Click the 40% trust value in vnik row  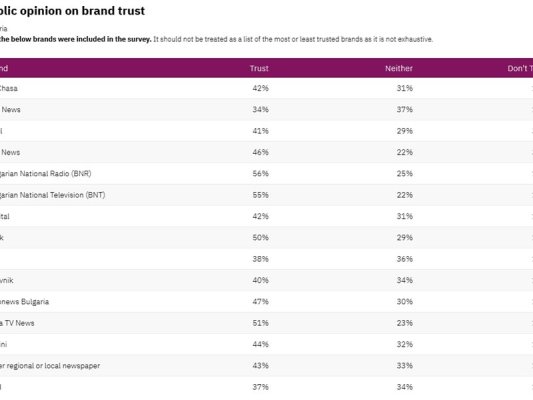(x=260, y=280)
